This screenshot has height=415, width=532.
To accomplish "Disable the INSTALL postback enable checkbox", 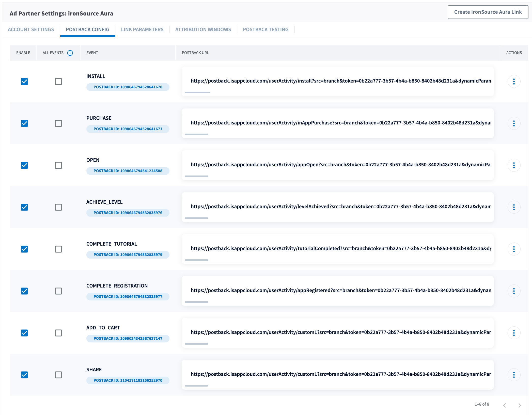I will pos(24,82).
